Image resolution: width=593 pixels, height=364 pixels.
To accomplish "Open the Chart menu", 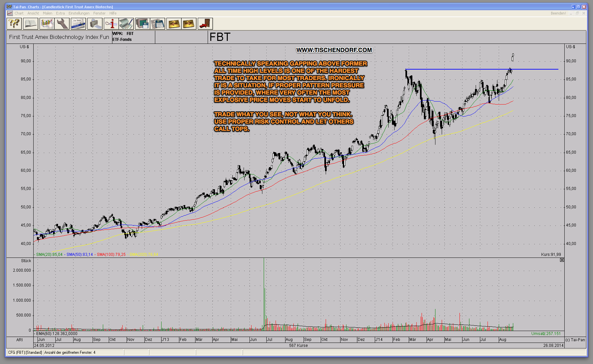I will click(19, 13).
